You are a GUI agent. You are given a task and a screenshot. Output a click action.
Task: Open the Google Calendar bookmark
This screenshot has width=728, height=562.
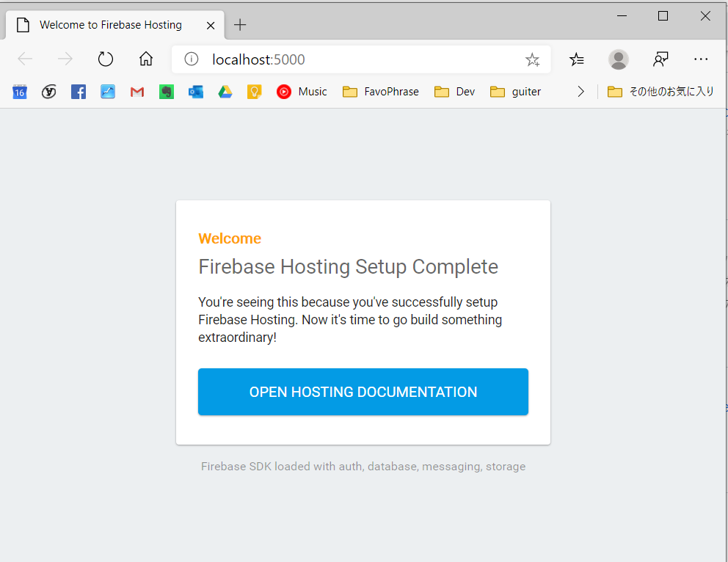(x=19, y=91)
